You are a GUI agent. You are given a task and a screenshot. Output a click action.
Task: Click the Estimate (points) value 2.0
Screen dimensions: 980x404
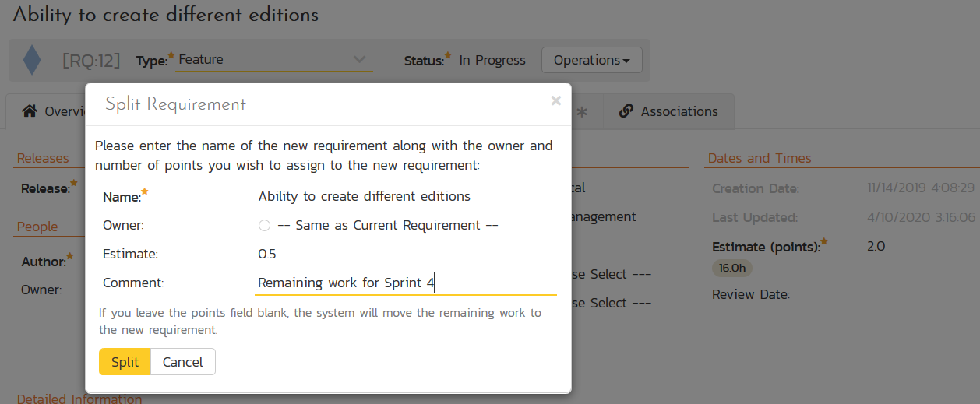point(876,247)
